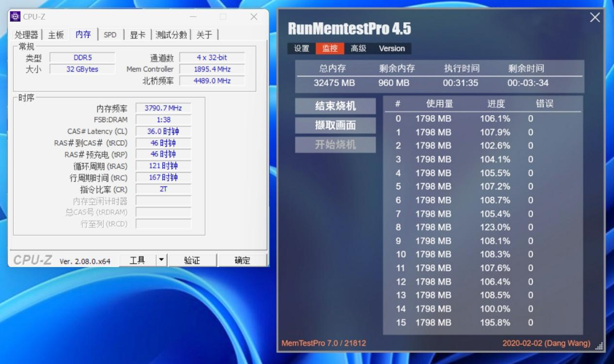Click the 验证 button in CPU-Z
Screen dimensions: 614x364
click(x=193, y=260)
